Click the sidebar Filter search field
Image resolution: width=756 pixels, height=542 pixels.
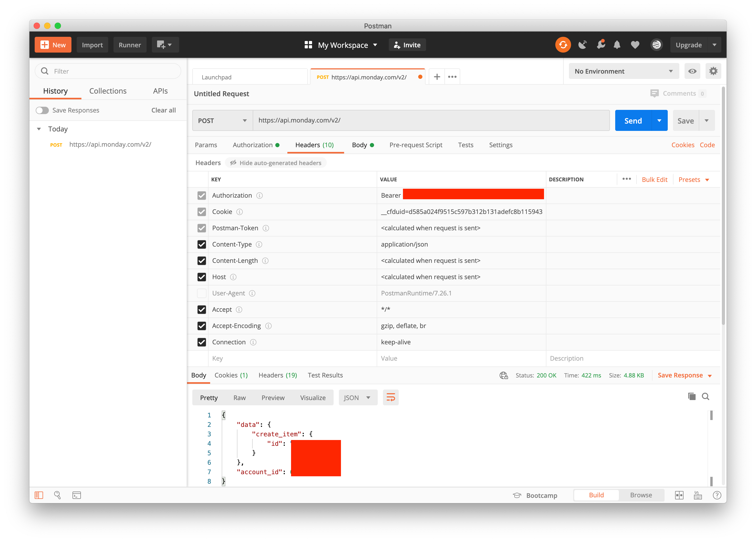coord(108,71)
